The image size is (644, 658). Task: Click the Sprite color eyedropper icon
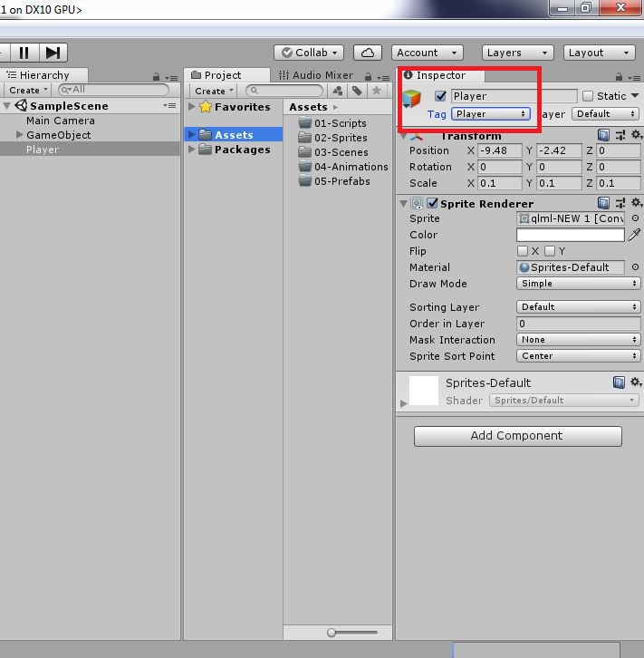click(x=635, y=235)
